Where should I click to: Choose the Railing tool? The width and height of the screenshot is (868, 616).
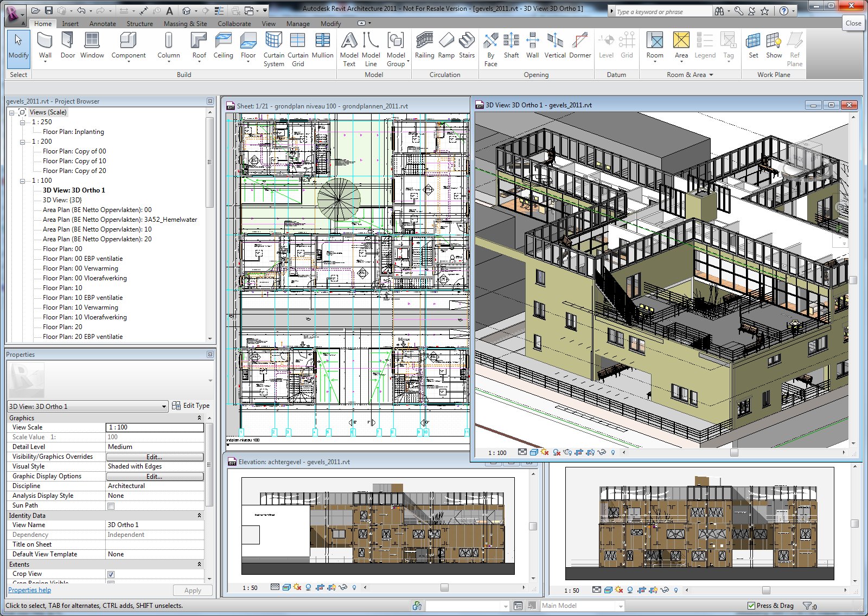click(x=424, y=45)
